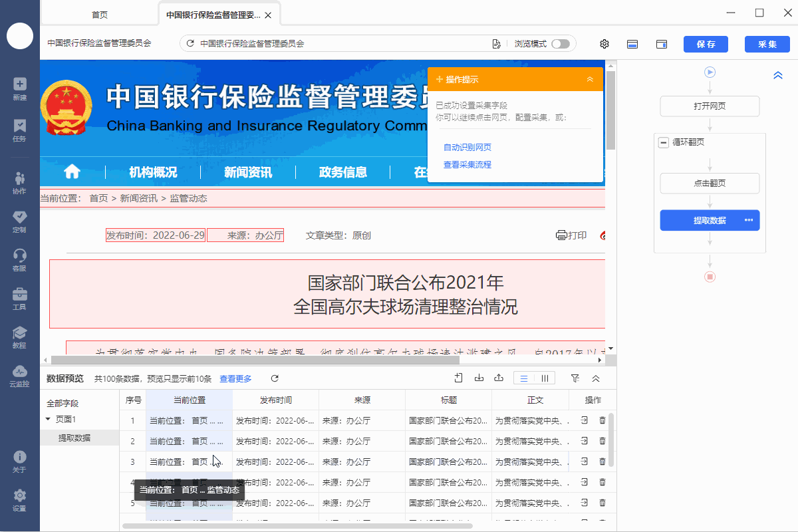Click the data table vertical scrollbar
Screen dimensions: 798x532
point(611,439)
